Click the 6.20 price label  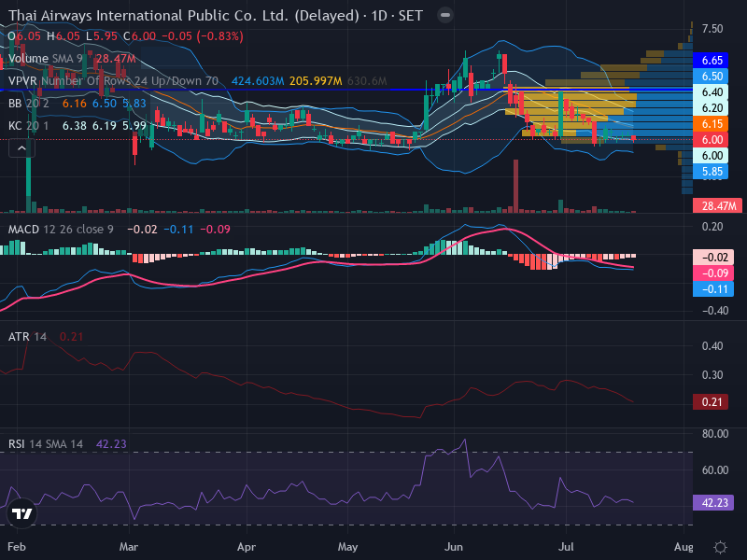coord(711,108)
